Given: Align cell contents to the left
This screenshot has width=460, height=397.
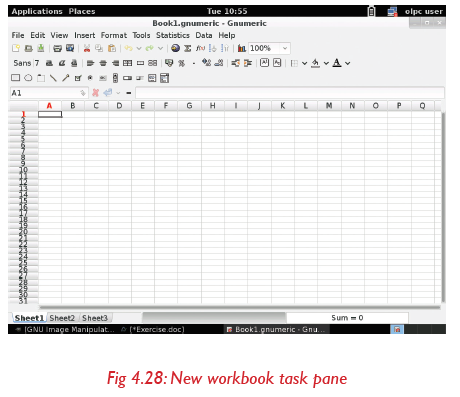Looking at the screenshot, I should pos(91,63).
